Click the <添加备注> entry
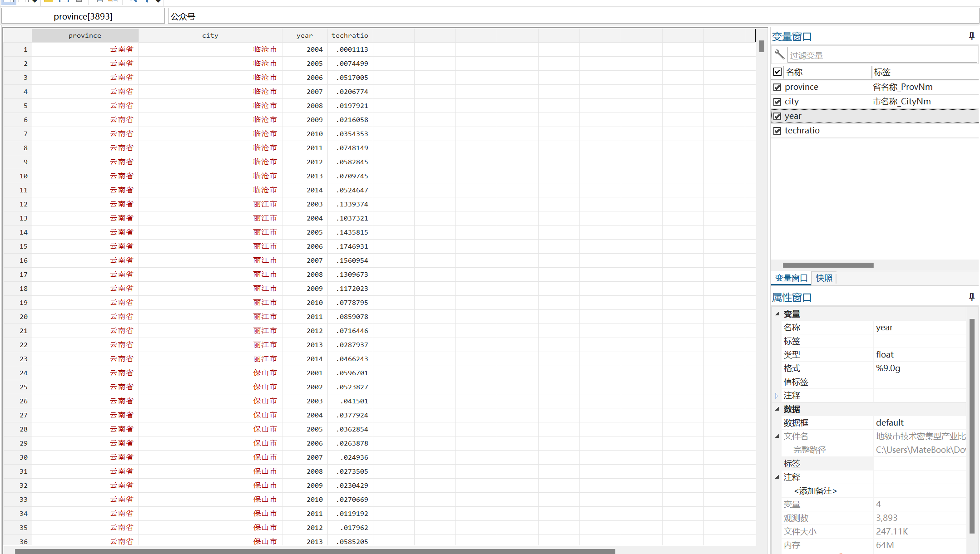This screenshot has width=980, height=554. coord(815,491)
